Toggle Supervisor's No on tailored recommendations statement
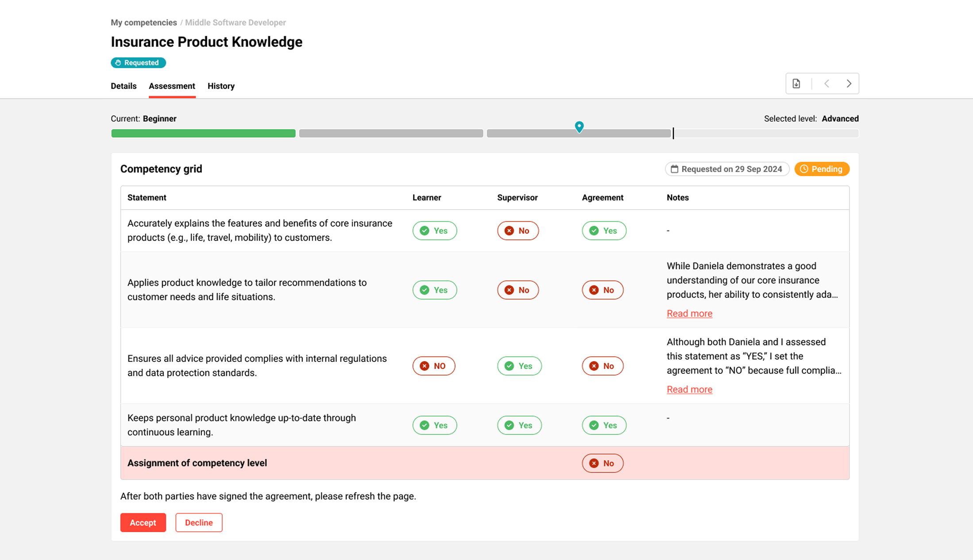973x560 pixels. click(x=517, y=290)
